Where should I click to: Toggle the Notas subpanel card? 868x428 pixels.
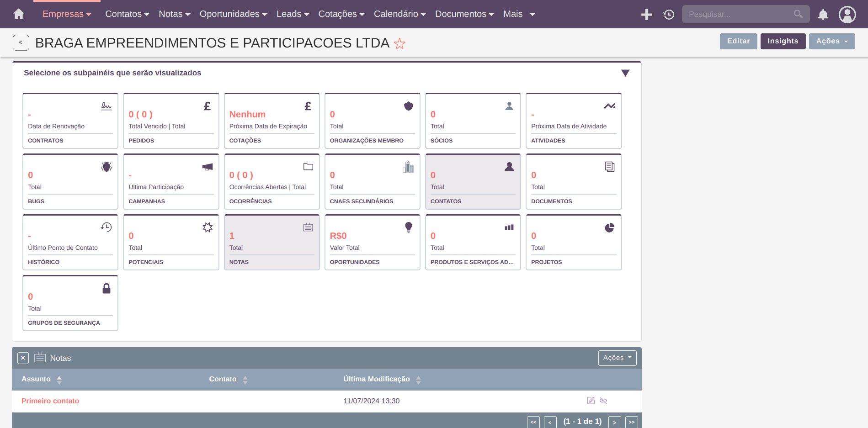coord(272,242)
